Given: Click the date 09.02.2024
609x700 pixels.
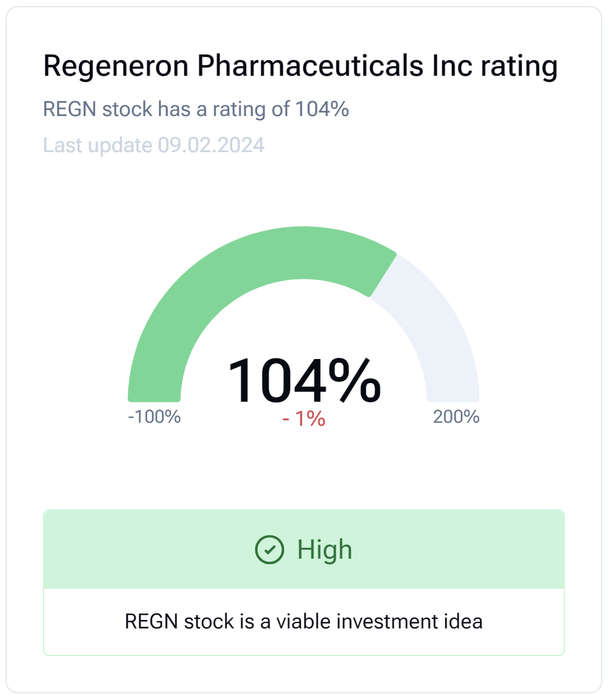Looking at the screenshot, I should (x=211, y=145).
